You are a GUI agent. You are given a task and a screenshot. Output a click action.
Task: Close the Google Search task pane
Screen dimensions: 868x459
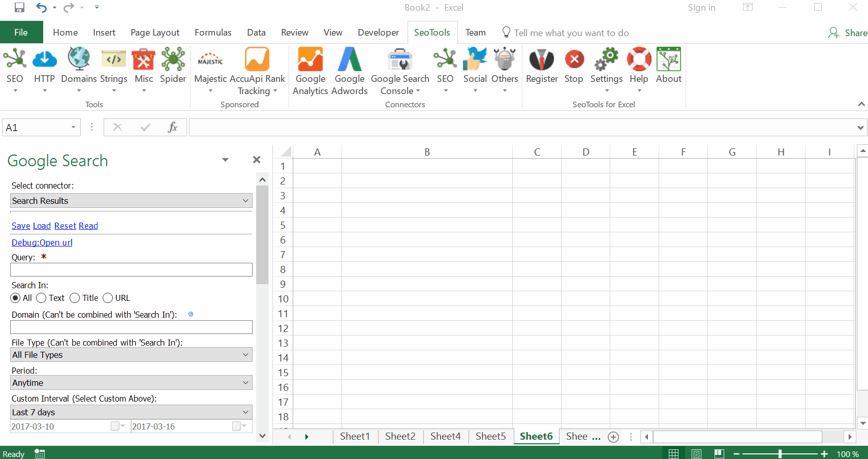[257, 160]
